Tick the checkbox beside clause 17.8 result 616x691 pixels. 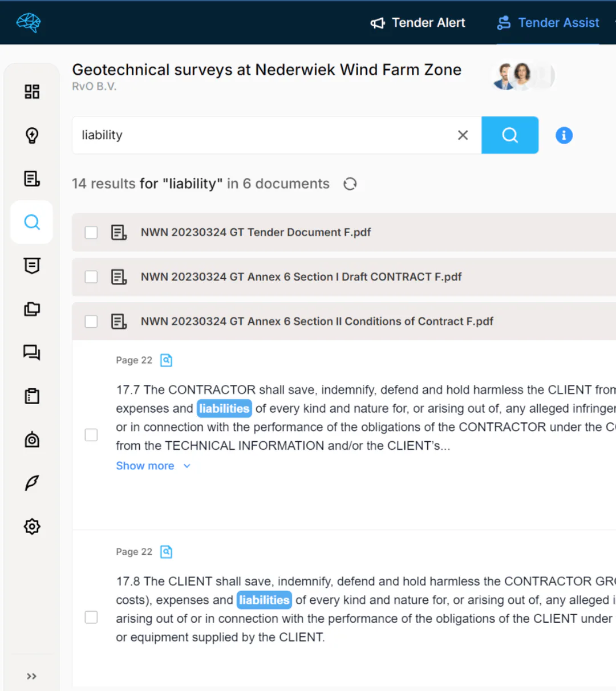[x=91, y=617]
